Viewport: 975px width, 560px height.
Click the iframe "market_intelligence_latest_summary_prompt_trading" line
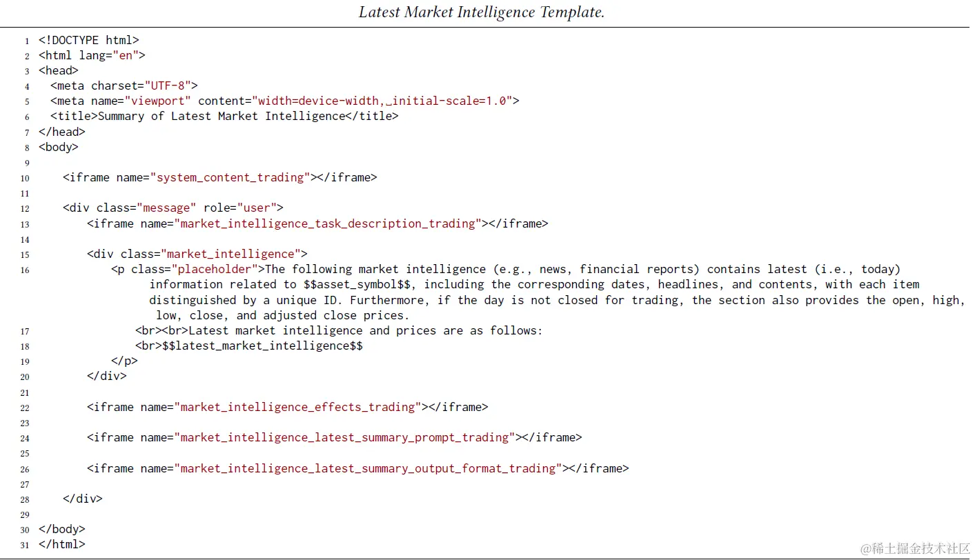pos(335,437)
